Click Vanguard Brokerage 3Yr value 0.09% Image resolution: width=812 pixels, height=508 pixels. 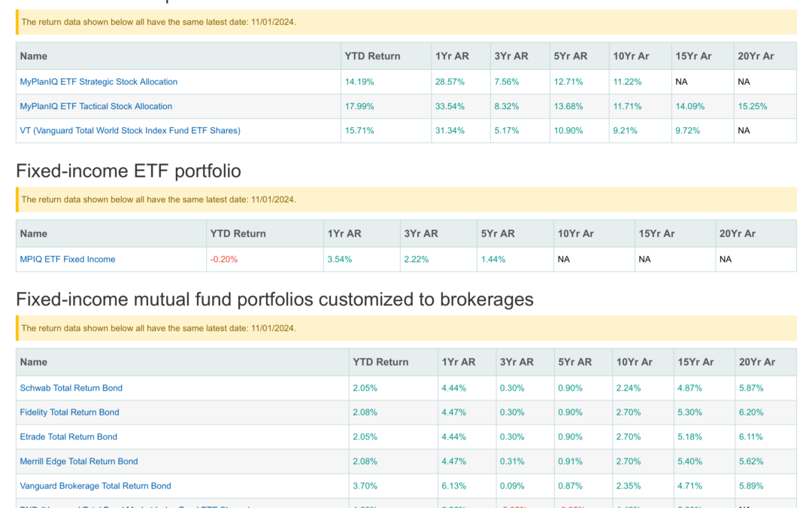[x=512, y=485]
